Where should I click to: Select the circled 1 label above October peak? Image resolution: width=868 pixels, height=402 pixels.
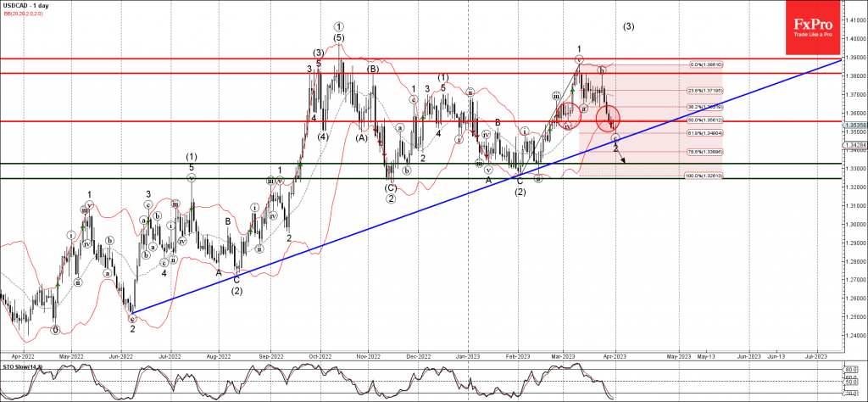pyautogui.click(x=338, y=26)
